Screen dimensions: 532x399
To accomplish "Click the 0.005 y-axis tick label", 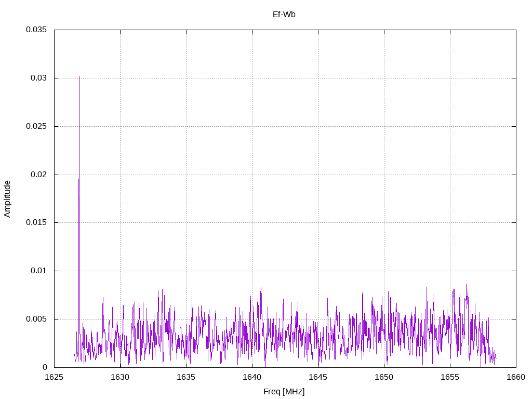I will [x=36, y=319].
